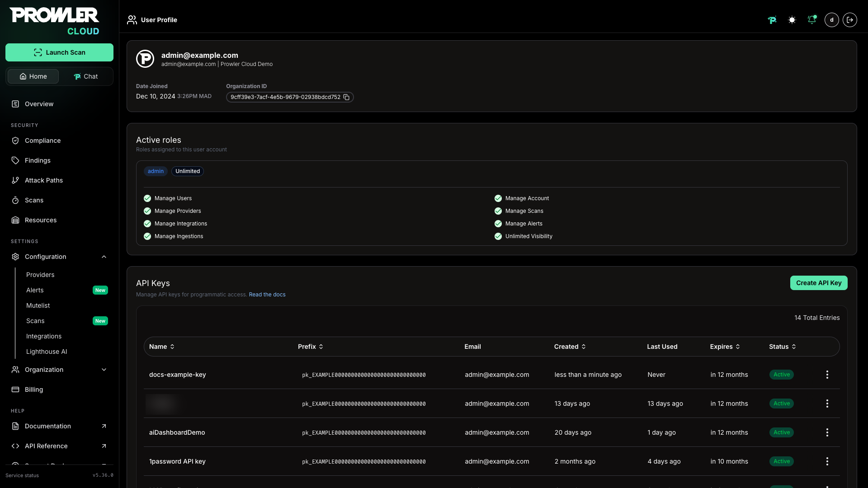Click the sign out icon
Image resolution: width=868 pixels, height=488 pixels.
850,20
